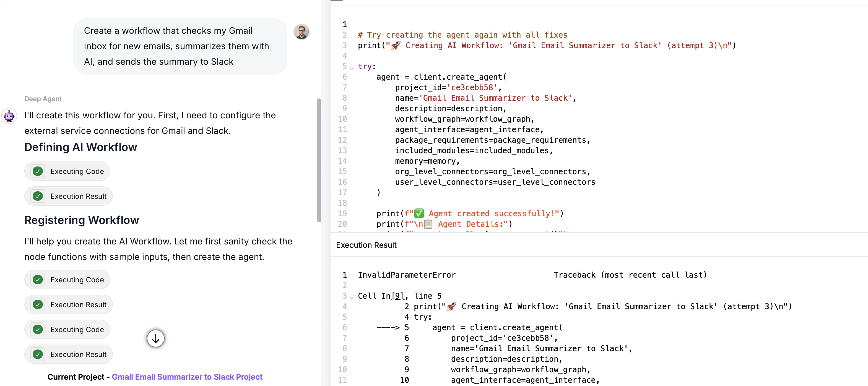Click the scroll-to-bottom arrow button
Viewport: 868px width, 386px height.
click(x=155, y=338)
